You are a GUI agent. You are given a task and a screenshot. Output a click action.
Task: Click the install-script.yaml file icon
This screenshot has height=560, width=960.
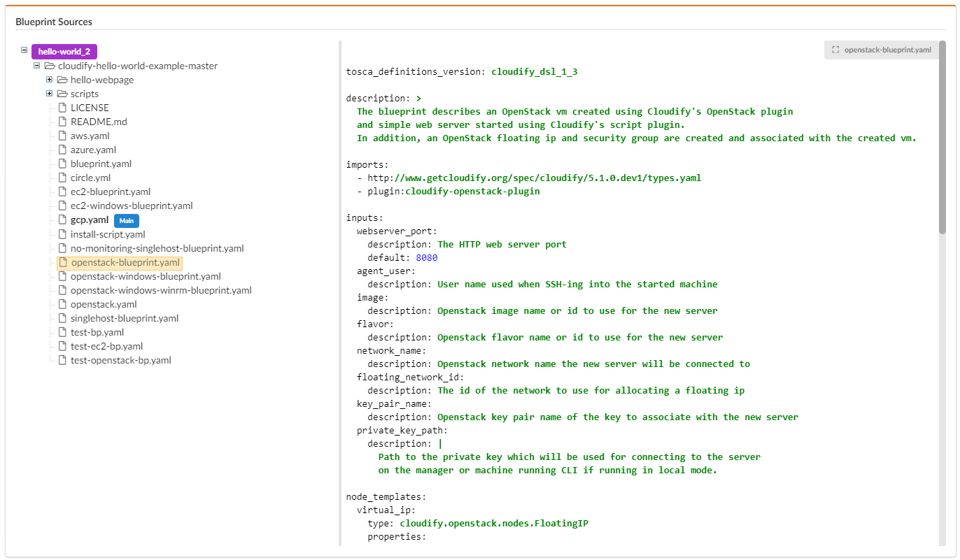tap(62, 234)
